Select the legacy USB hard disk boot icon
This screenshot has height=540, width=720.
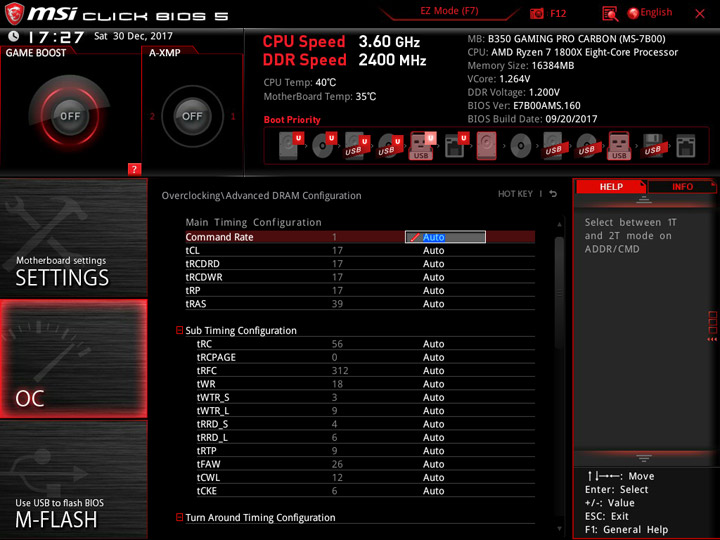553,146
